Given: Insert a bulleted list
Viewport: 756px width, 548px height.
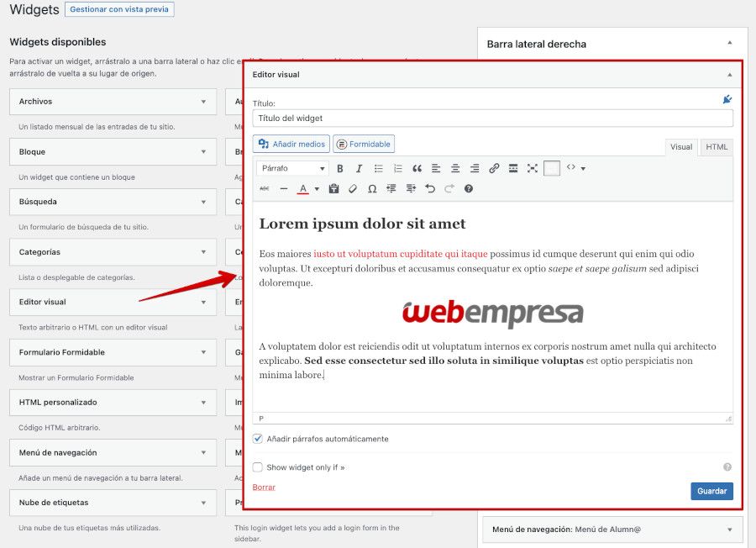Looking at the screenshot, I should tap(379, 168).
